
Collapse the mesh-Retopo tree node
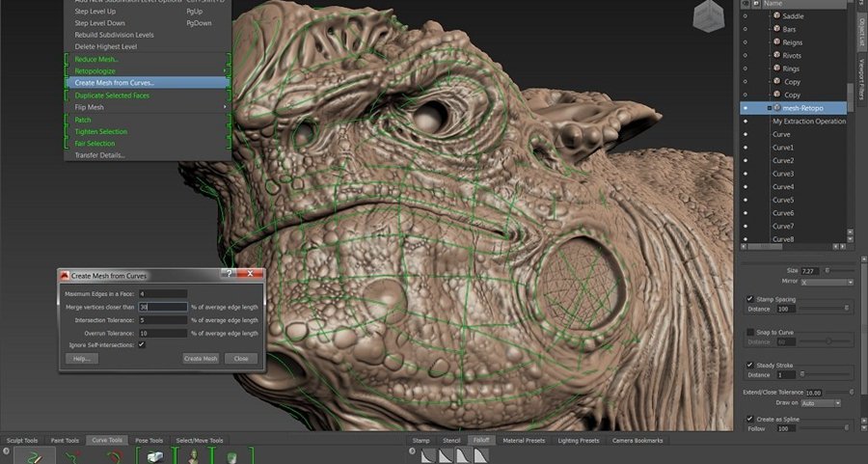click(x=770, y=108)
